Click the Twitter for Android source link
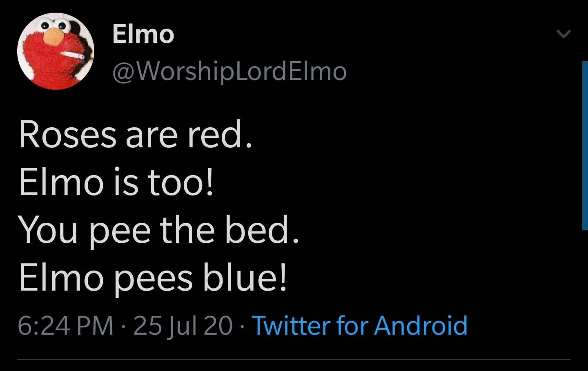The width and height of the screenshot is (588, 371). point(361,326)
